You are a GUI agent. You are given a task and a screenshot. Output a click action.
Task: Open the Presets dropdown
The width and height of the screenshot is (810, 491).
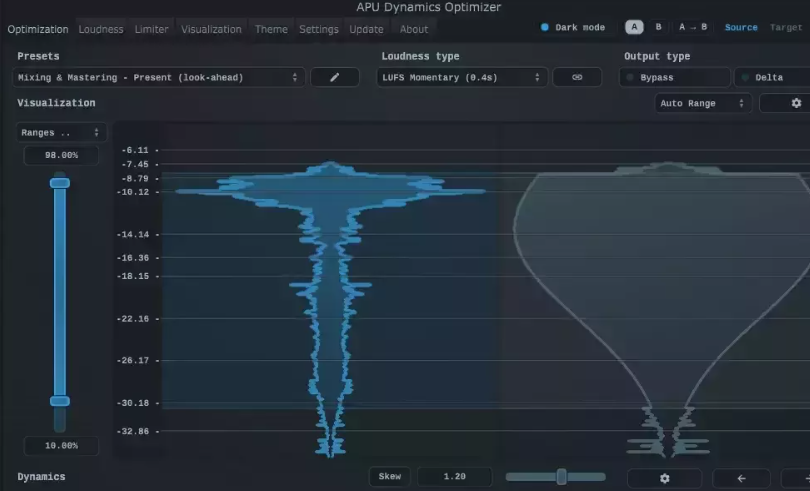coord(159,77)
